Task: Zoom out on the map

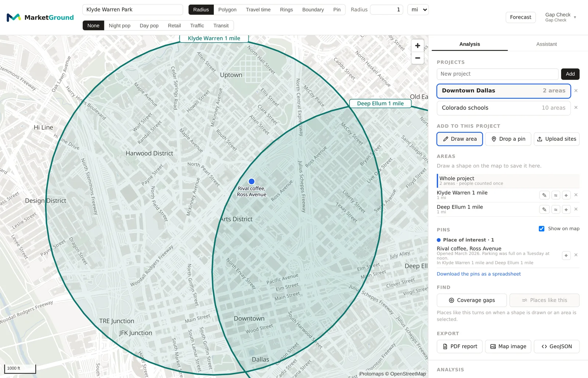Action: click(x=417, y=58)
